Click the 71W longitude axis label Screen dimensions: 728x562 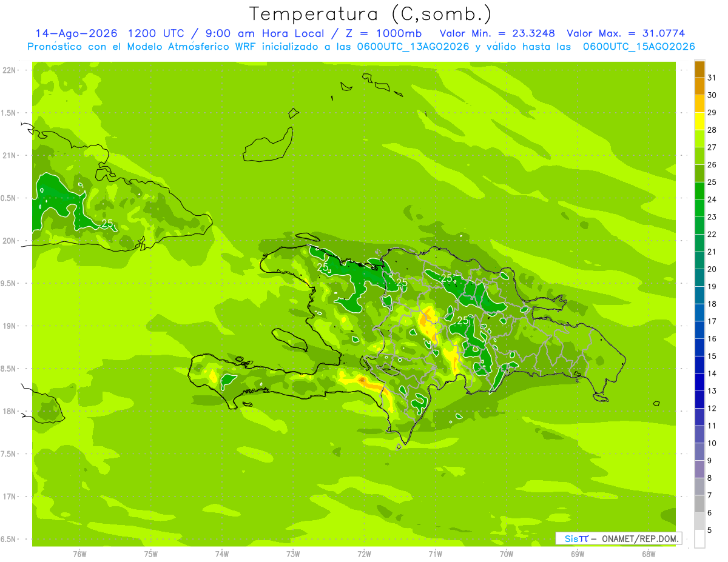[x=435, y=554]
